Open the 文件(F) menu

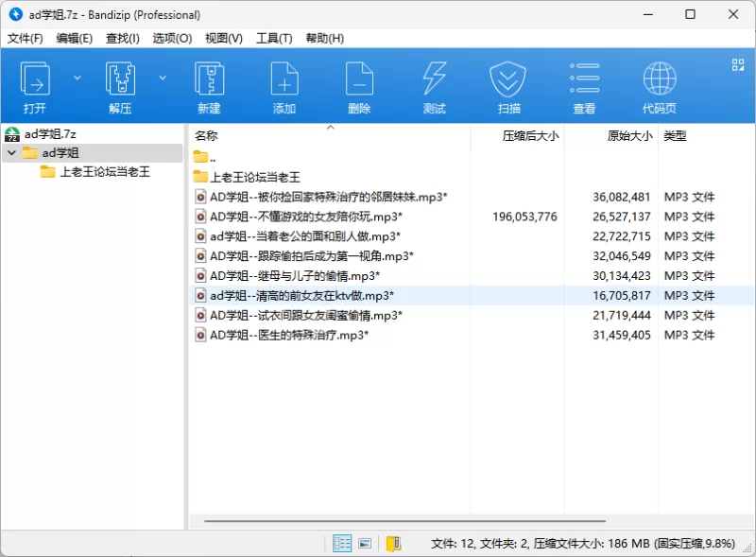pos(26,38)
